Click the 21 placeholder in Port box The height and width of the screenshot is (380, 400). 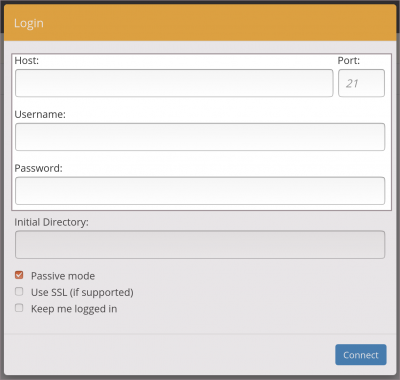pyautogui.click(x=352, y=83)
